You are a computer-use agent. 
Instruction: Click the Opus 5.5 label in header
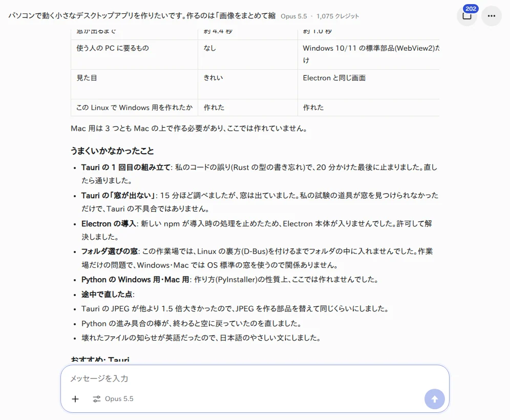tap(294, 16)
